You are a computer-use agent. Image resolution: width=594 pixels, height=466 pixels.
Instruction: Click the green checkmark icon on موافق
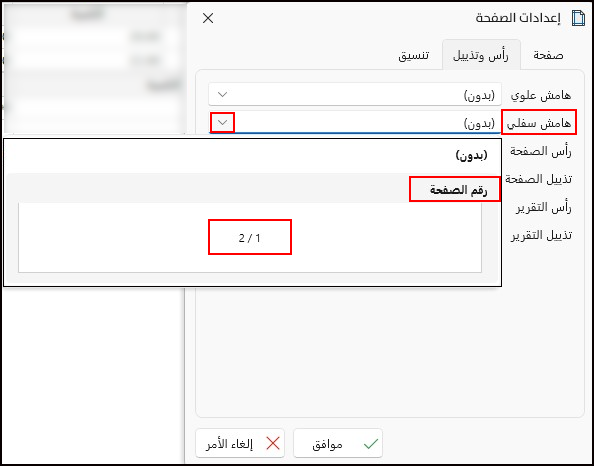click(371, 444)
